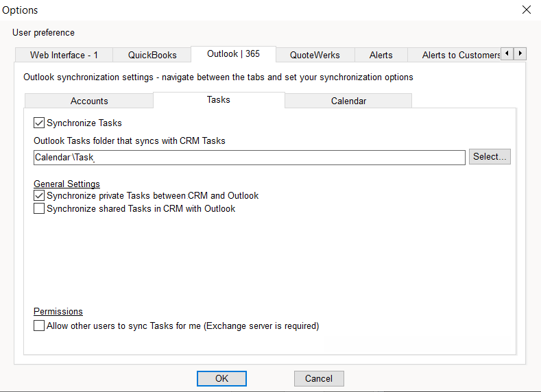
Task: Confirm settings with OK button
Action: tap(221, 378)
